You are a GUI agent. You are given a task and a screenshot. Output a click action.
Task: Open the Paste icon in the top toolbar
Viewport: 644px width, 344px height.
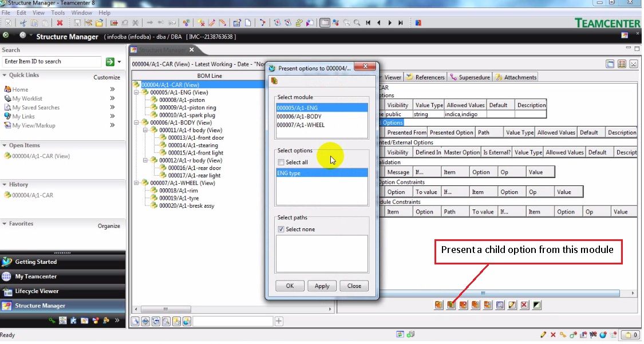tap(44, 22)
